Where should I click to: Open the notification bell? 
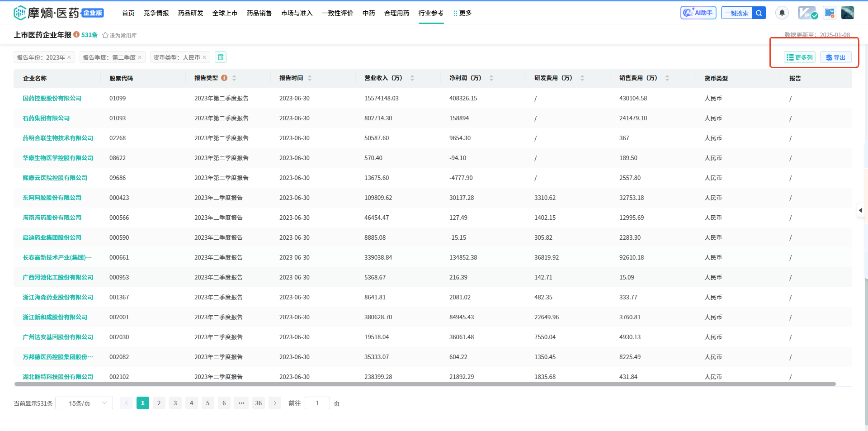pyautogui.click(x=782, y=13)
